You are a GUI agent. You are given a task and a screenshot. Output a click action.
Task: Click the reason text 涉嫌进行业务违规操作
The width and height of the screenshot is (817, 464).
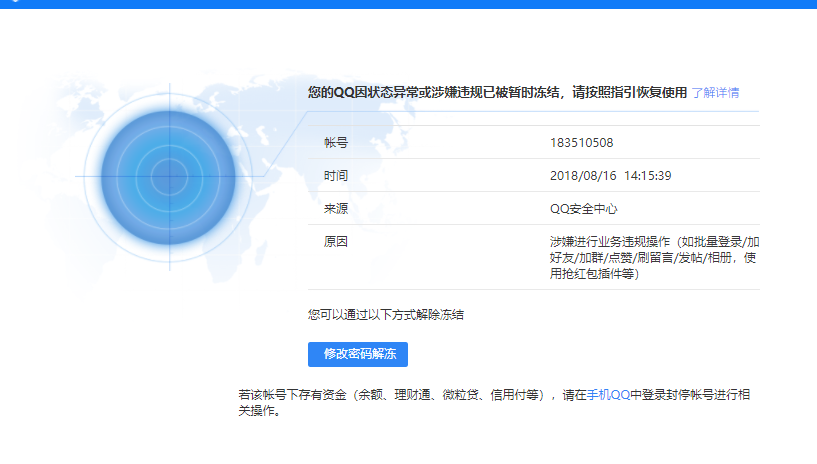pyautogui.click(x=654, y=257)
